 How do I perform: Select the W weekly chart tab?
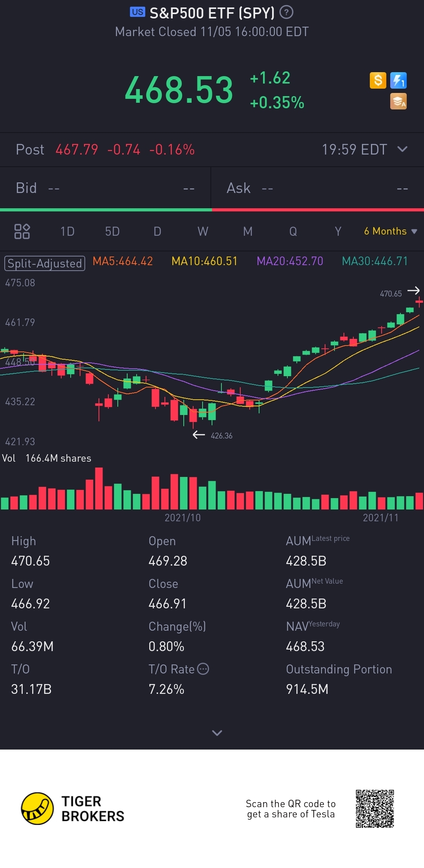(x=203, y=231)
